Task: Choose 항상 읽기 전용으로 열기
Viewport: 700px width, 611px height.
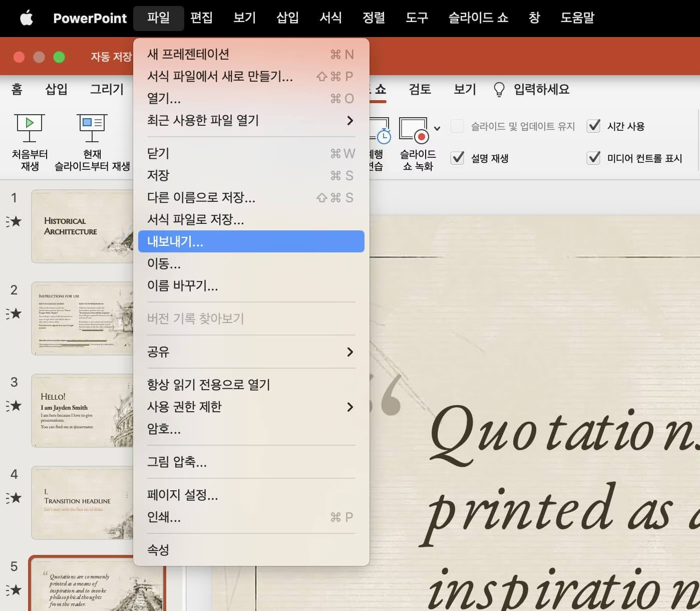Action: (251, 385)
